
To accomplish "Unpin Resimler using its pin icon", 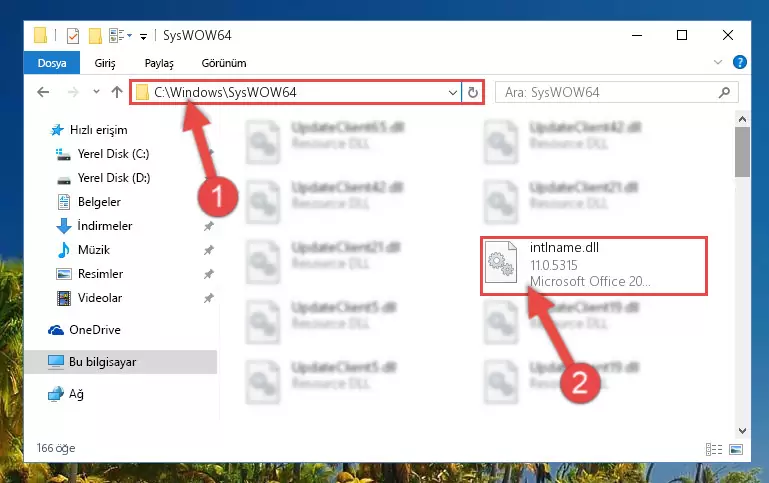I will click(x=208, y=274).
